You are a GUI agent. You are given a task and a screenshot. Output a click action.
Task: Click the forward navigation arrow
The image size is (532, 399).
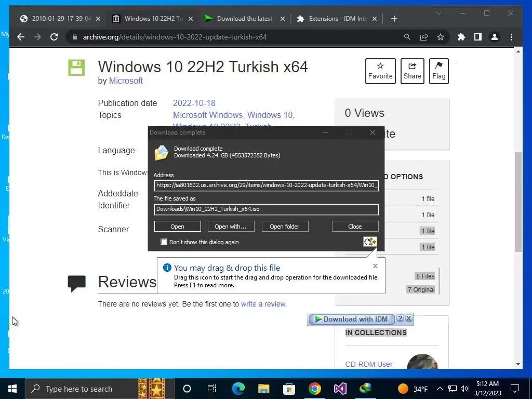[x=37, y=37]
